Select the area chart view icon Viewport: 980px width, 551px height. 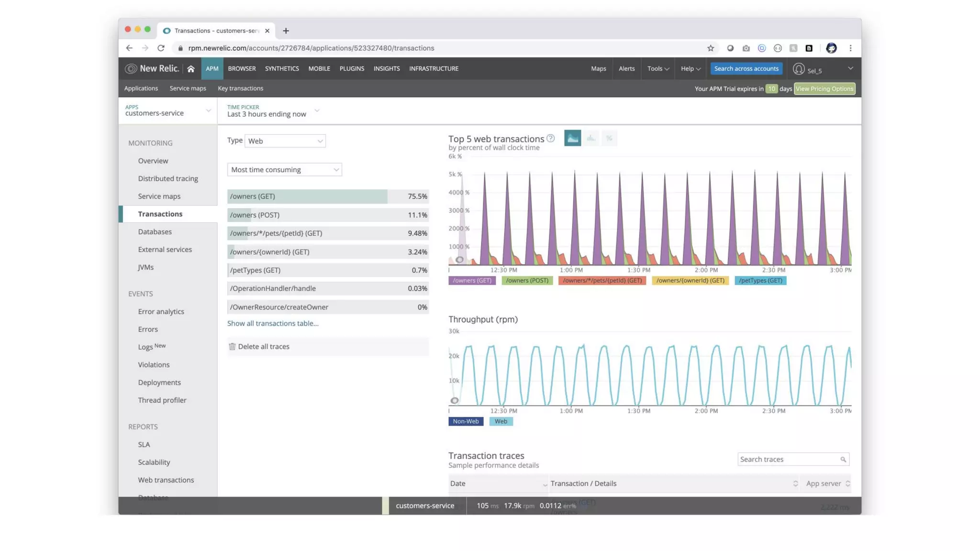(x=572, y=138)
